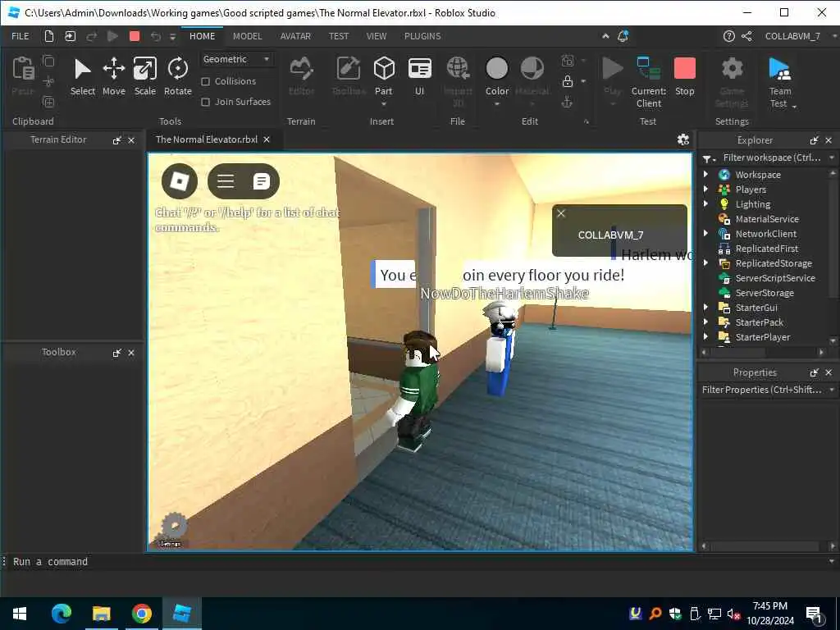This screenshot has width=840, height=630.
Task: Select ReplicatedFirst in Explorer
Action: 766,248
